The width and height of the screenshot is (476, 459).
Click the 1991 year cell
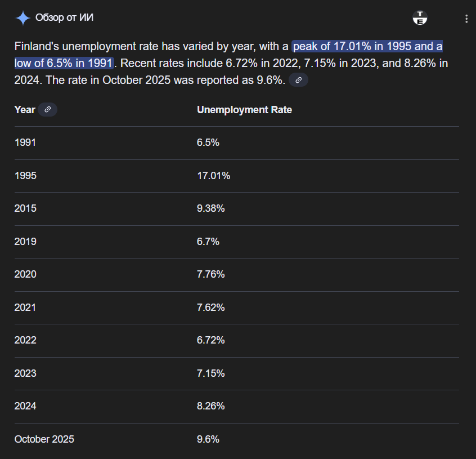[x=25, y=142]
